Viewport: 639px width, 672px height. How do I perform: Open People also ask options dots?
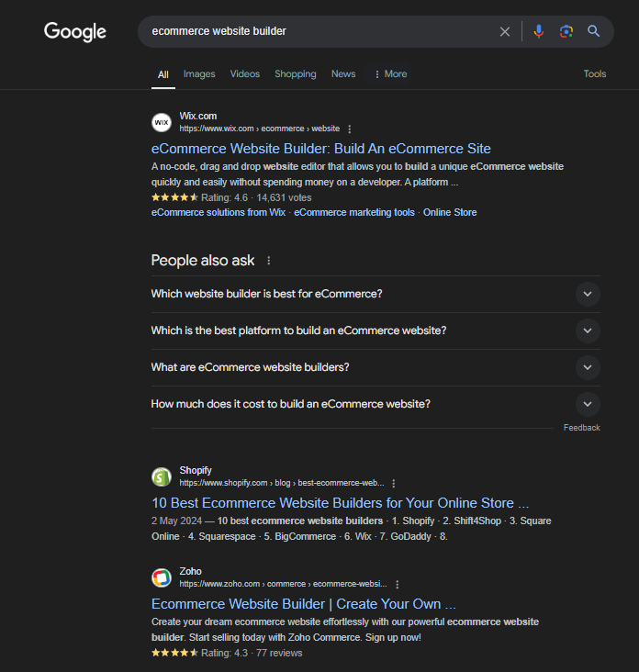point(269,261)
